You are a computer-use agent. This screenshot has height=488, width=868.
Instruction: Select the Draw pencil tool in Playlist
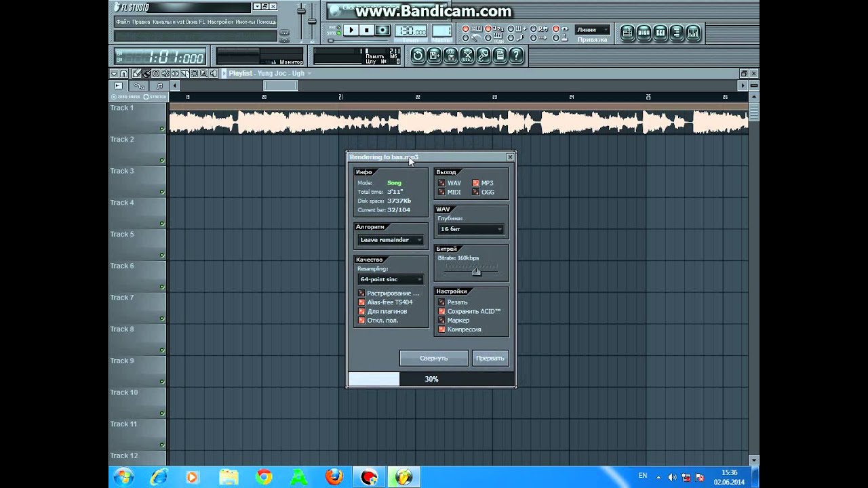(x=136, y=73)
